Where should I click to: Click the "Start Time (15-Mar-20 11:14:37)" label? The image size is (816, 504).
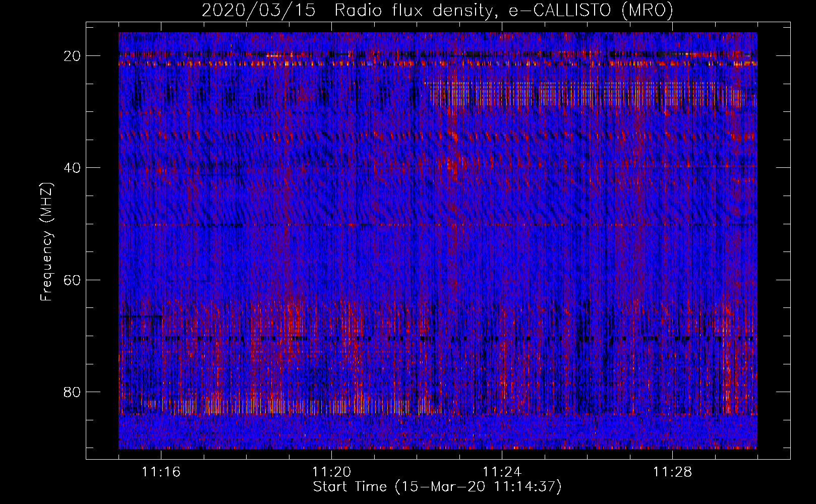(x=437, y=487)
